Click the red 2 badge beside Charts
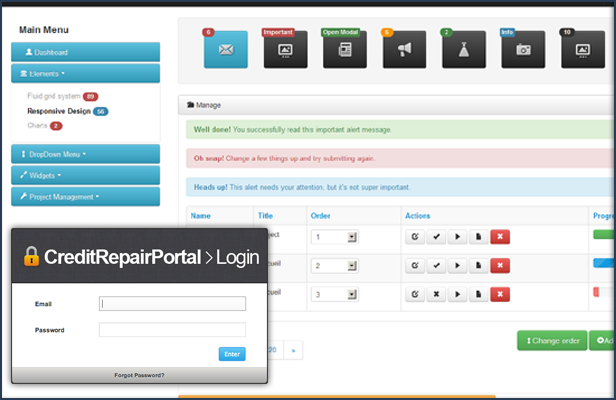616x400 pixels. coord(56,126)
